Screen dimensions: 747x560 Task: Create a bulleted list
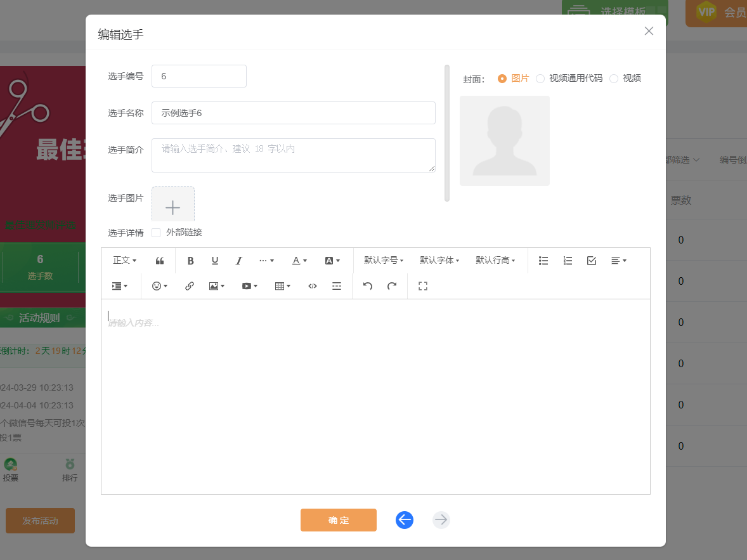pyautogui.click(x=543, y=261)
